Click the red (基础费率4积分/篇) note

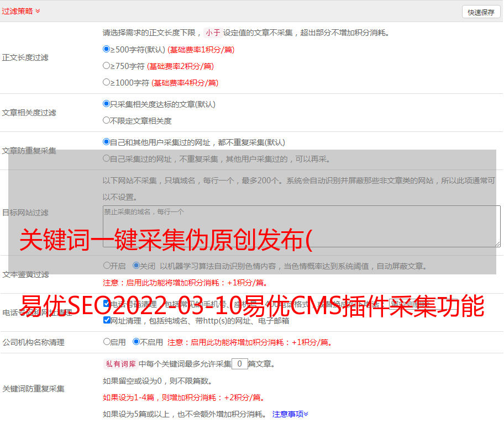tap(185, 83)
